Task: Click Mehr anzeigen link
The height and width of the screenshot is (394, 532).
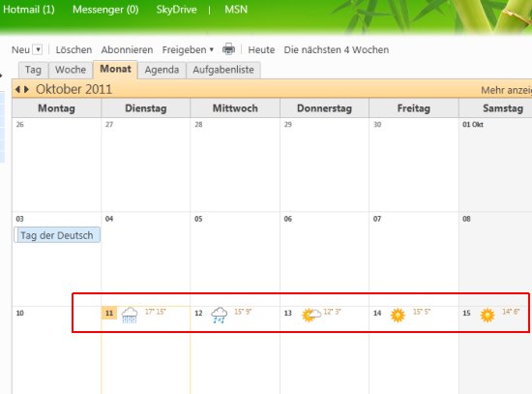Action: (506, 90)
